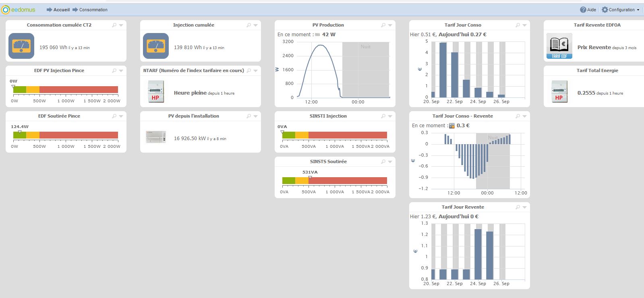The height and width of the screenshot is (298, 644).
Task: Open history magnifier on SINSTS Soutirée
Action: tap(383, 161)
